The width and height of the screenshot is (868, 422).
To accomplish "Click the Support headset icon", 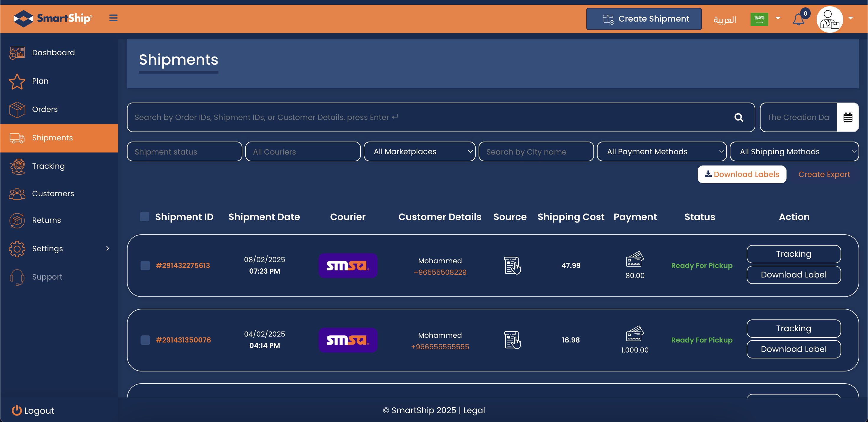I will [17, 277].
